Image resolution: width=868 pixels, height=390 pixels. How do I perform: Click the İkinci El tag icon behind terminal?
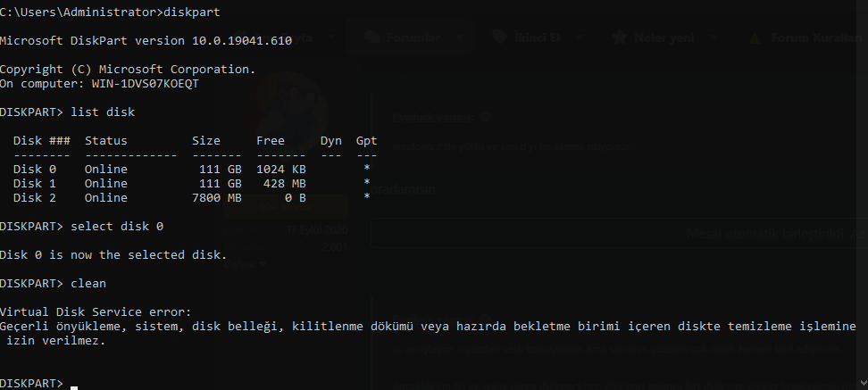(x=500, y=37)
